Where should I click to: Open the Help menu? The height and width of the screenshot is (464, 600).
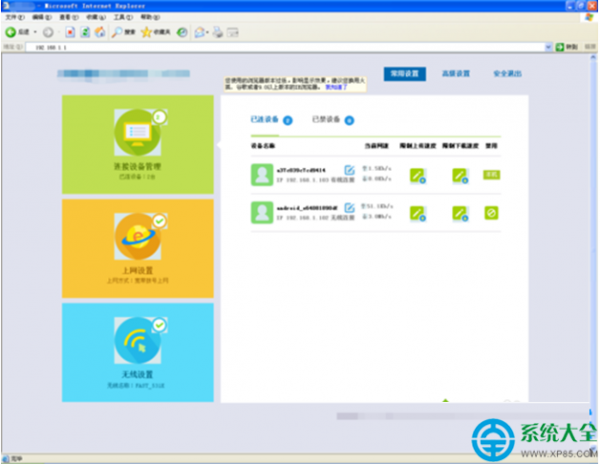pos(150,17)
